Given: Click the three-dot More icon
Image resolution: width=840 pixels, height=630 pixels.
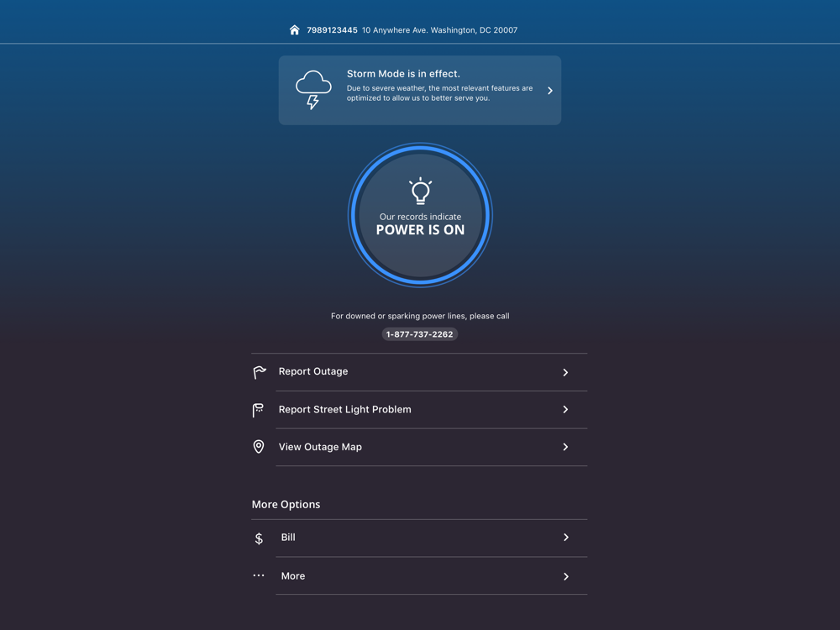Looking at the screenshot, I should pyautogui.click(x=259, y=575).
